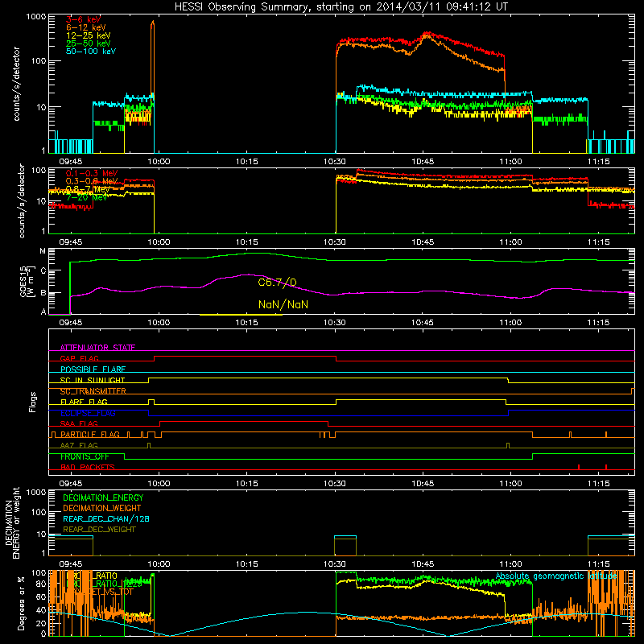Screen dimensions: 644x644
Task: Click the 1000 tick label of the top panel
Action: (35, 17)
